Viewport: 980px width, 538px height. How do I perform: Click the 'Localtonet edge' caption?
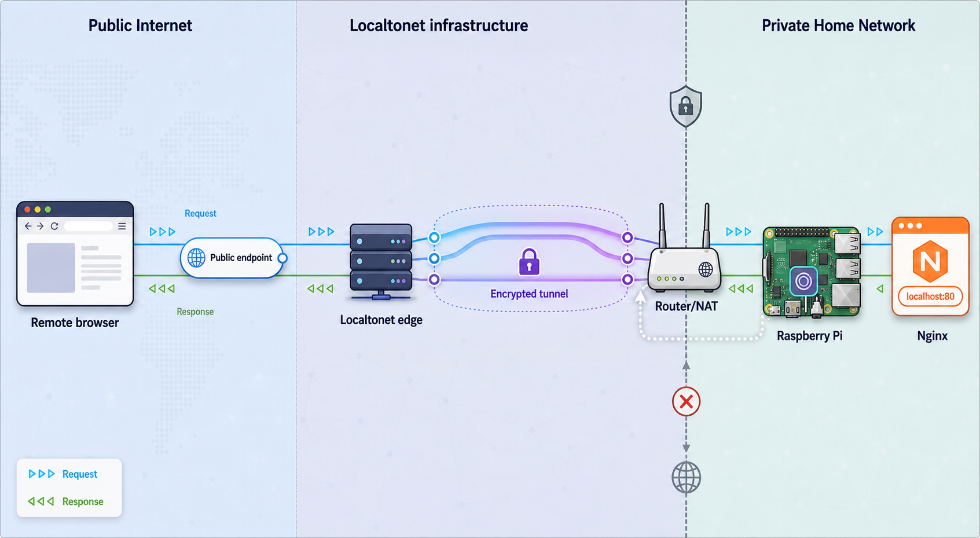381,320
